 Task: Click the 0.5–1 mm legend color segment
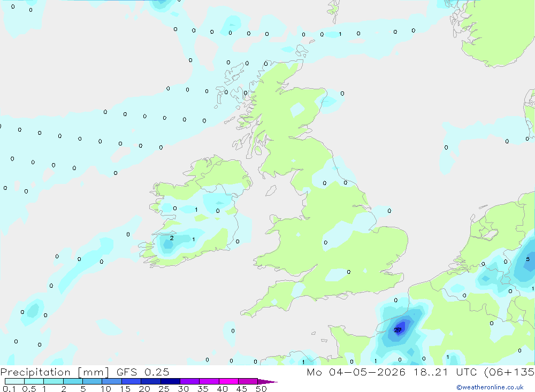(x=34, y=381)
